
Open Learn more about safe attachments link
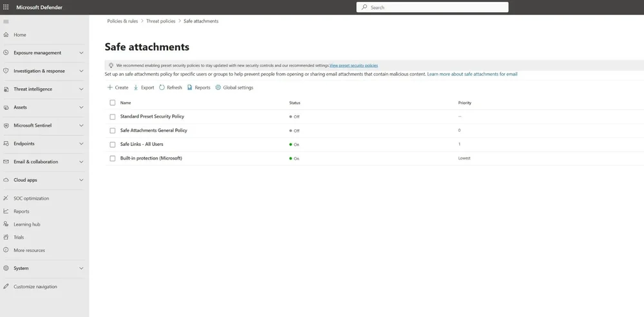[472, 74]
